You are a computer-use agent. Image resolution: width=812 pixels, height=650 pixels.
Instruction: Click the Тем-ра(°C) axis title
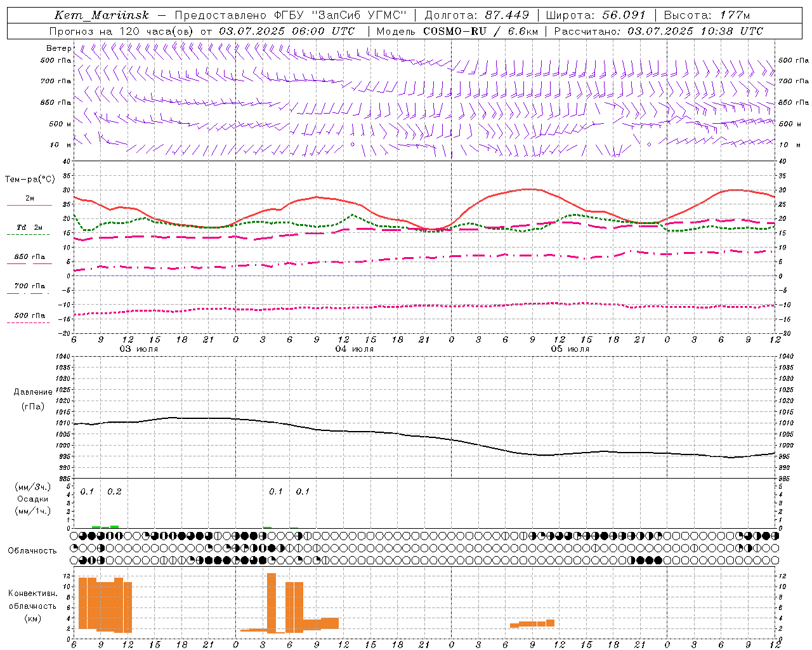[30, 180]
